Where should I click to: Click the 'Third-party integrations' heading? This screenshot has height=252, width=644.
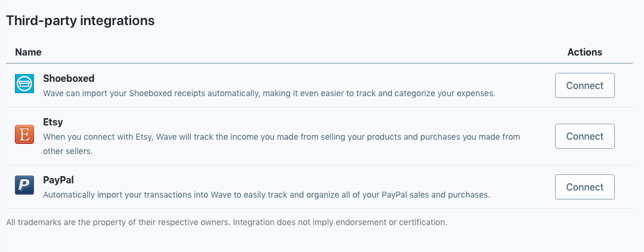click(x=80, y=20)
